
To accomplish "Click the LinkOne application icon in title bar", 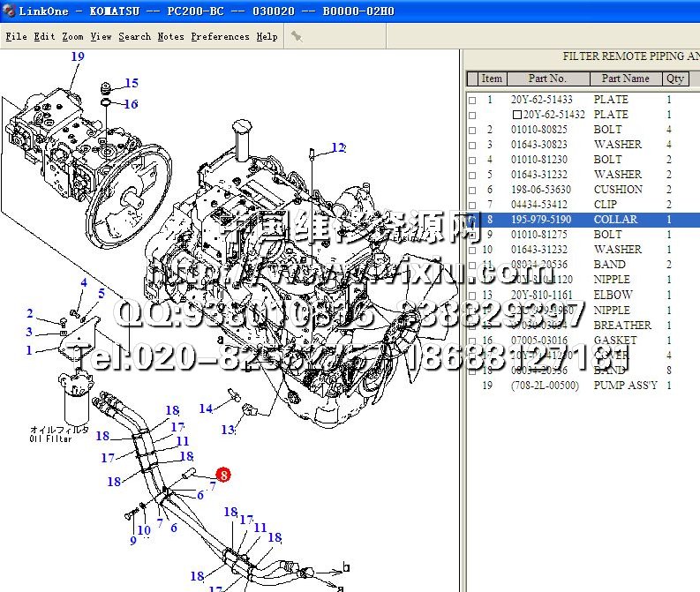I will 9,11.
